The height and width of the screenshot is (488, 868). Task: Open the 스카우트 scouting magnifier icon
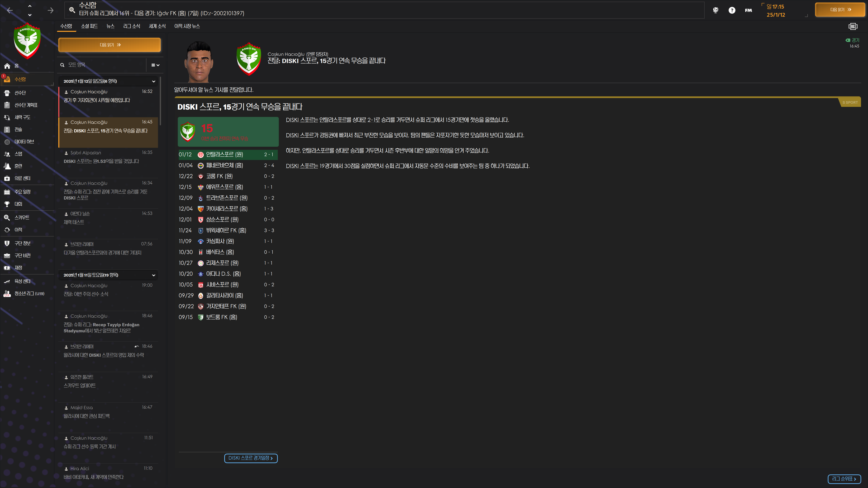7,218
